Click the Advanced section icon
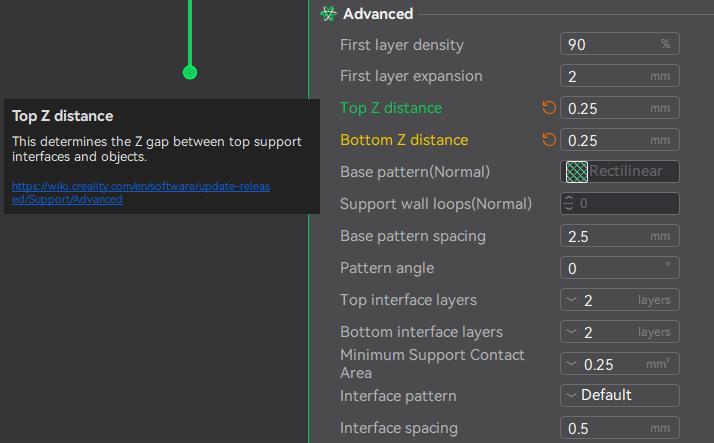 coord(327,14)
